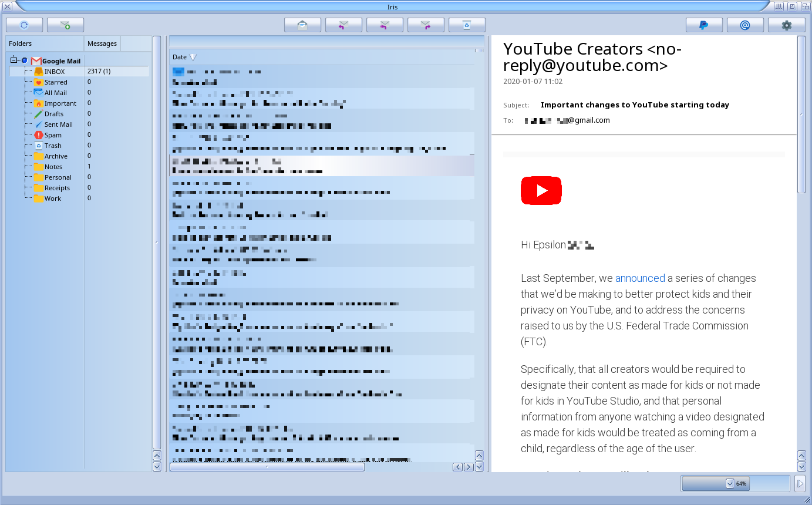Image resolution: width=812 pixels, height=505 pixels.
Task: Reply to the selected email
Action: (x=343, y=25)
